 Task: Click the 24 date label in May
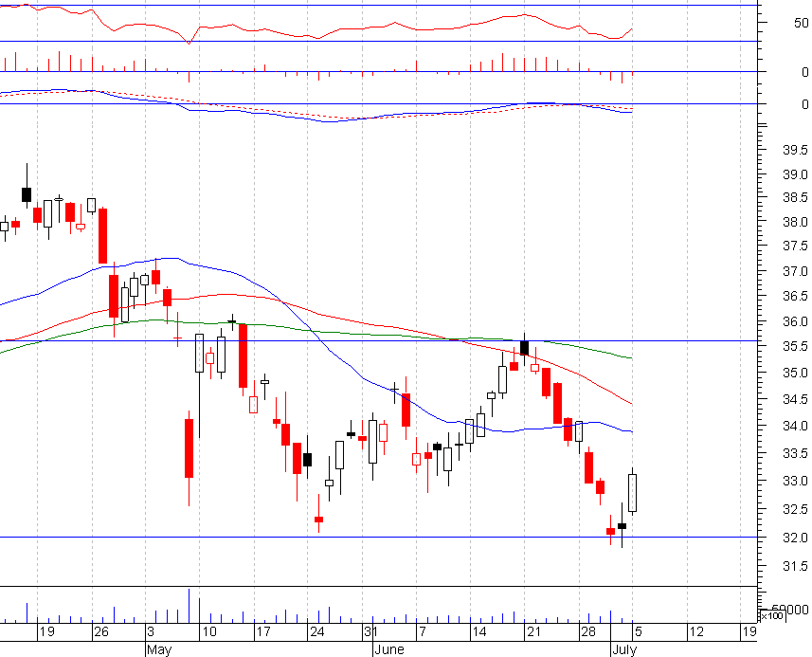click(x=316, y=632)
